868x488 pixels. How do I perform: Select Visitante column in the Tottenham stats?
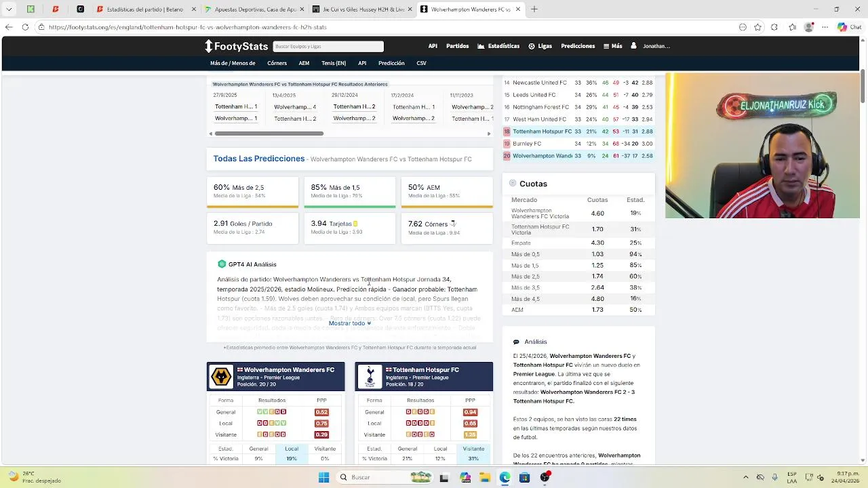coord(473,449)
